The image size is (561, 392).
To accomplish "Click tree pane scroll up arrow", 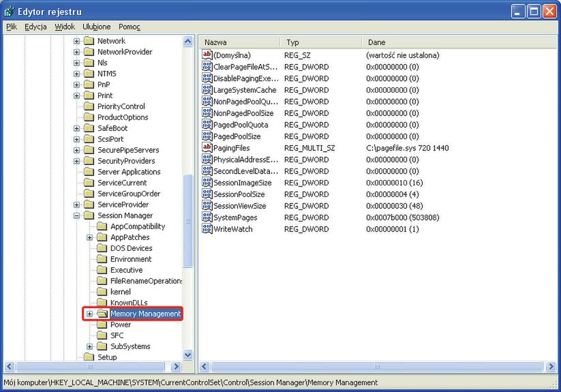I will tap(188, 42).
